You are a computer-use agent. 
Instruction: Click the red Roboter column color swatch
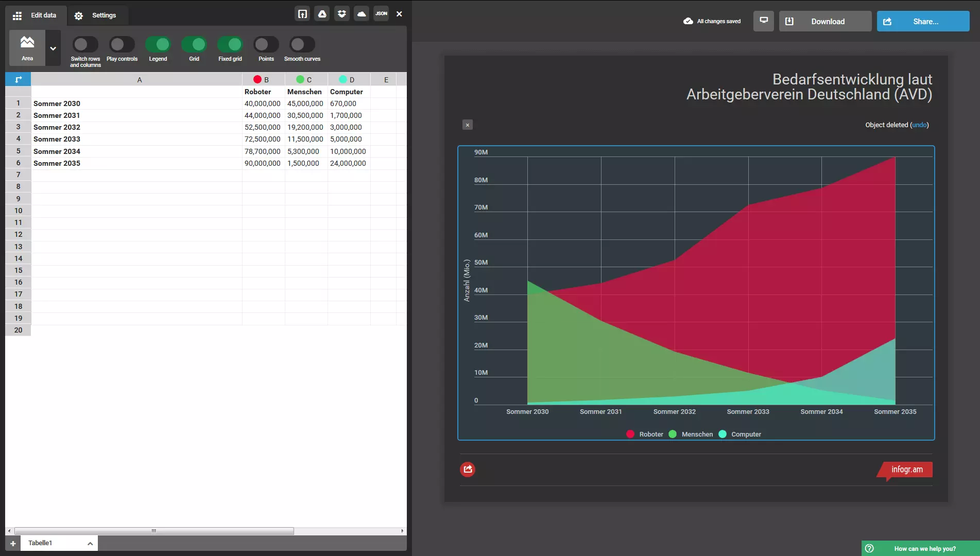pos(257,79)
